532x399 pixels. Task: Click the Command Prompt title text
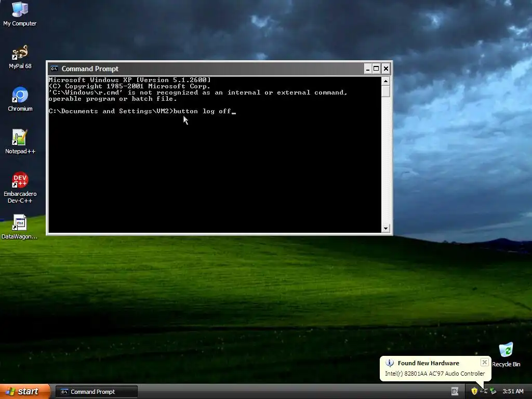pyautogui.click(x=90, y=69)
